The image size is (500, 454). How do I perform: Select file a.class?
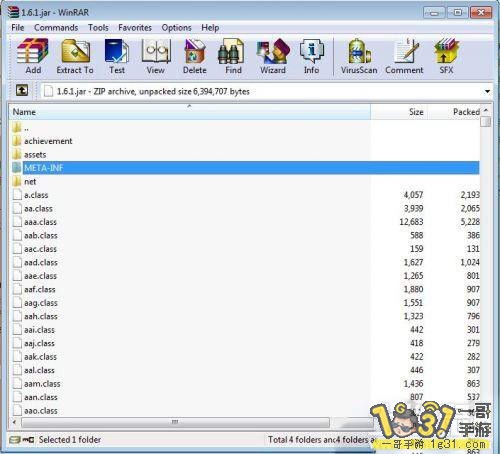31,195
